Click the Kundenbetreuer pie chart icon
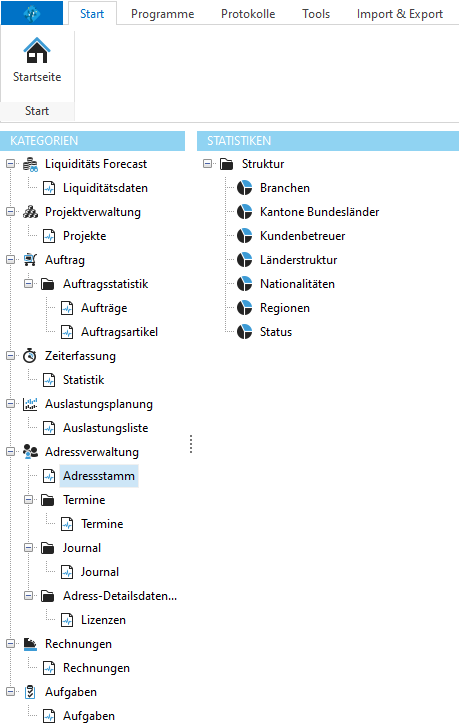The image size is (459, 728). pyautogui.click(x=245, y=236)
